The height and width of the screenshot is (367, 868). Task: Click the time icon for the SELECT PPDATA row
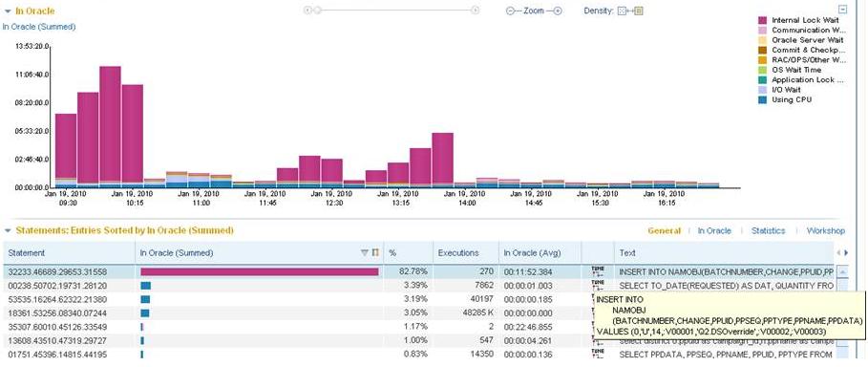pyautogui.click(x=598, y=354)
